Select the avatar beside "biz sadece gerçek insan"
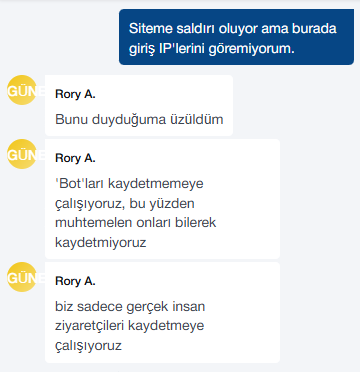Image resolution: width=360 pixels, height=372 pixels. click(x=22, y=277)
